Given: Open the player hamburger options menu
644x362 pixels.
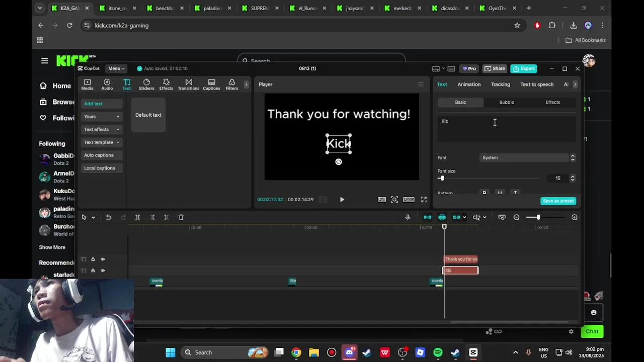Looking at the screenshot, I should (421, 84).
